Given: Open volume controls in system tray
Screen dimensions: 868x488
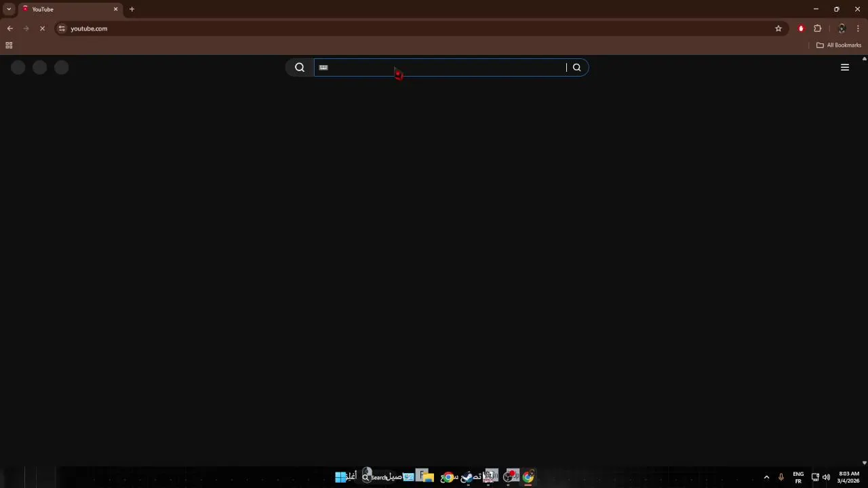Looking at the screenshot, I should tap(826, 477).
